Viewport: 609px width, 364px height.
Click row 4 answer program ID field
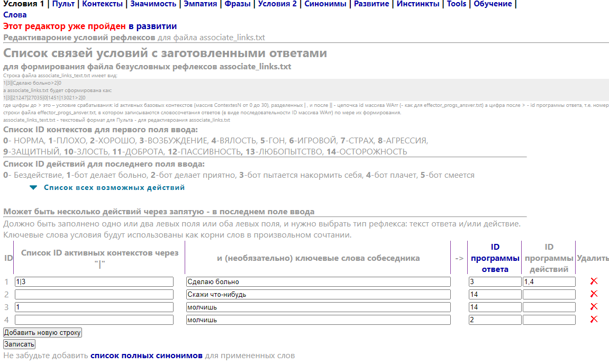(495, 320)
